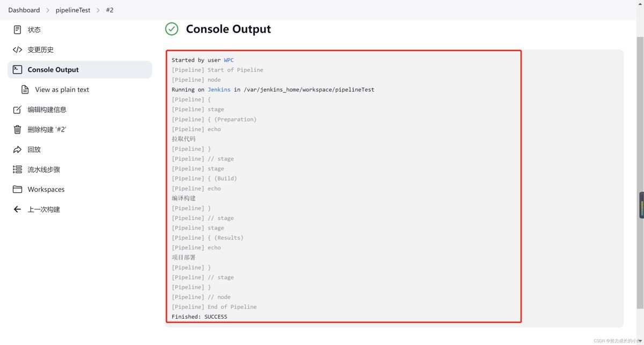The height and width of the screenshot is (345, 644).
Task: Click the Console Output terminal icon
Action: click(18, 69)
